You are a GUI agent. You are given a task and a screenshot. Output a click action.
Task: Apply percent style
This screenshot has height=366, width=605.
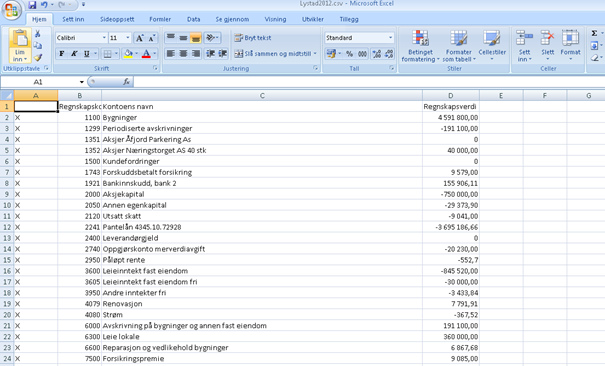click(349, 54)
